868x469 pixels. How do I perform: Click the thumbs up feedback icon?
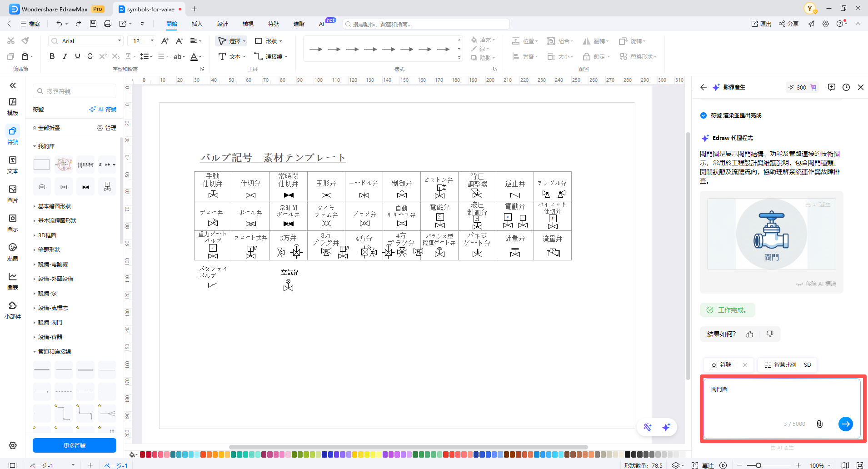click(750, 334)
